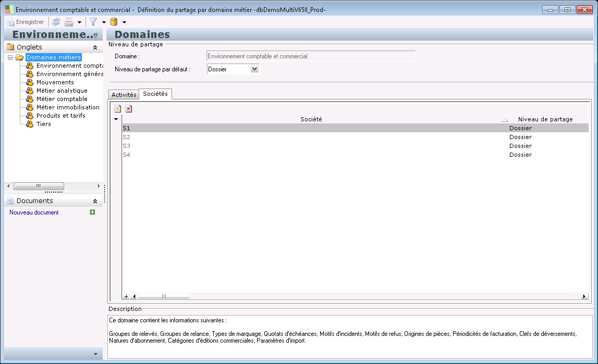Click the grid right scroll arrow
Screen dimensions: 598x364
point(584,296)
